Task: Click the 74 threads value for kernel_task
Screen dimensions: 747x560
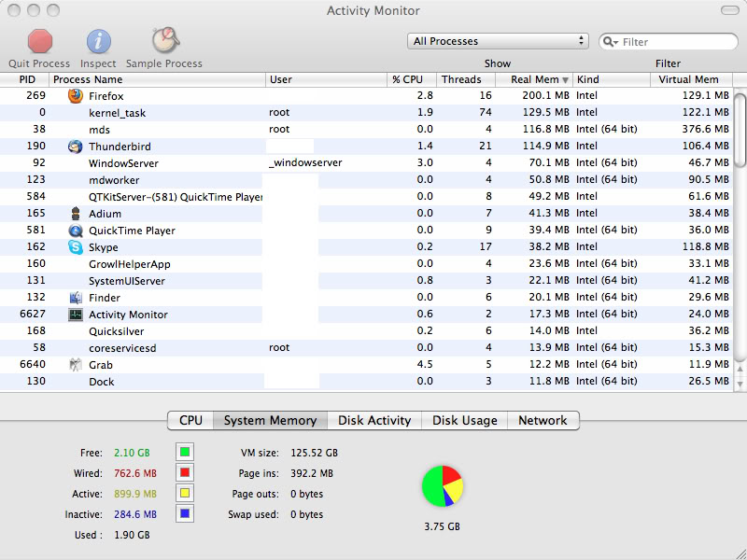Action: click(x=486, y=112)
